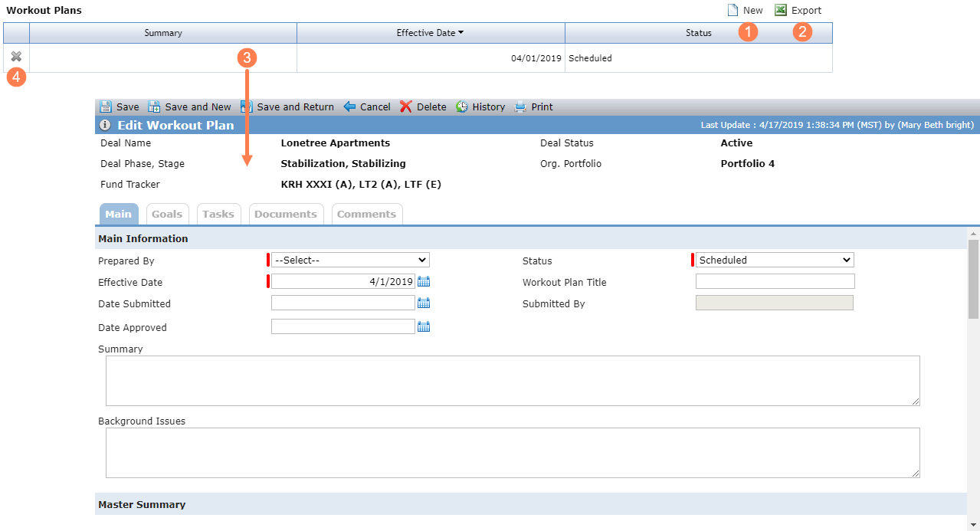Switch to the Documents tab

click(x=286, y=214)
